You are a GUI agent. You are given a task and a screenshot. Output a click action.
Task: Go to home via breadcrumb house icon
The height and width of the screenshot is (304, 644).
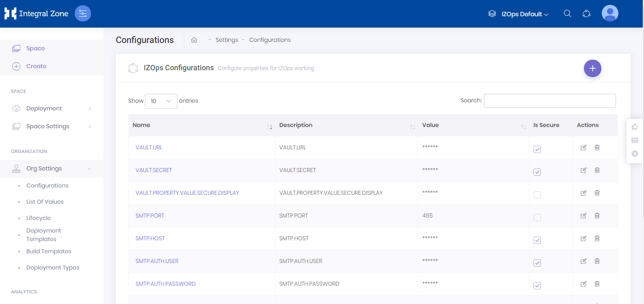click(x=194, y=40)
